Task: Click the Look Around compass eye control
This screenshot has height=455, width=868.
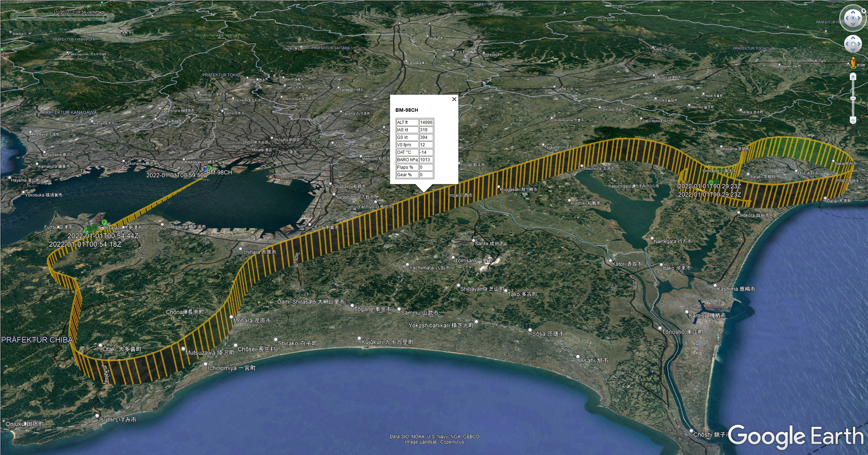Action: point(853,18)
